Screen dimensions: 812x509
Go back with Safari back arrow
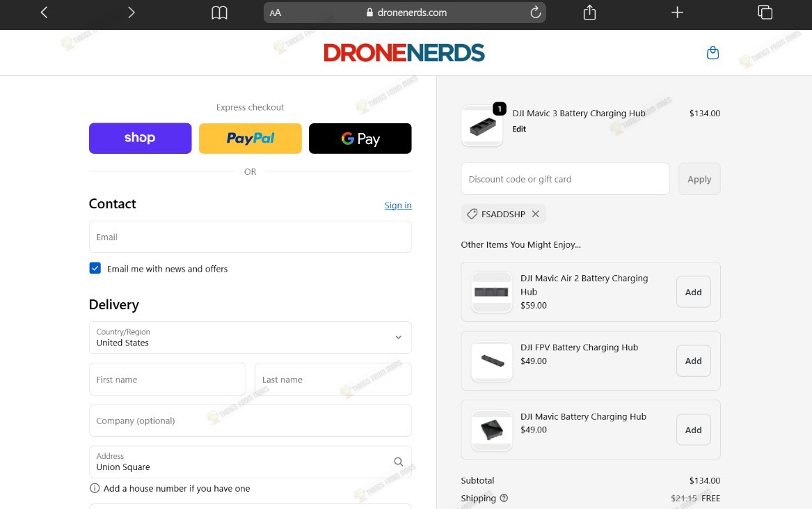[44, 13]
